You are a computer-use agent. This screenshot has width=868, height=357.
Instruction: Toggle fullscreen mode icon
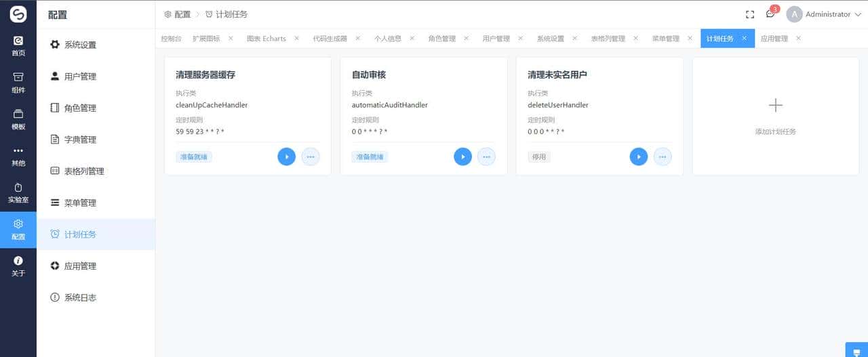750,14
